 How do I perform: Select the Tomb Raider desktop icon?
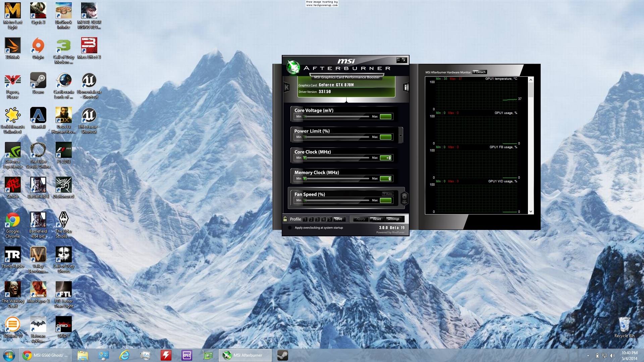(13, 257)
